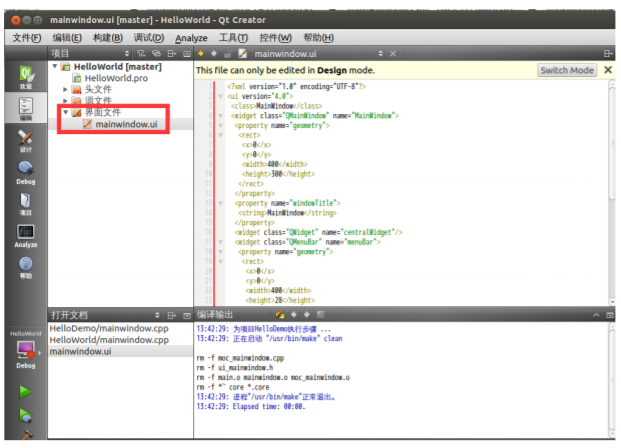This screenshot has height=448, width=621.
Task: Open Design mode in left sidebar
Action: (x=25, y=140)
